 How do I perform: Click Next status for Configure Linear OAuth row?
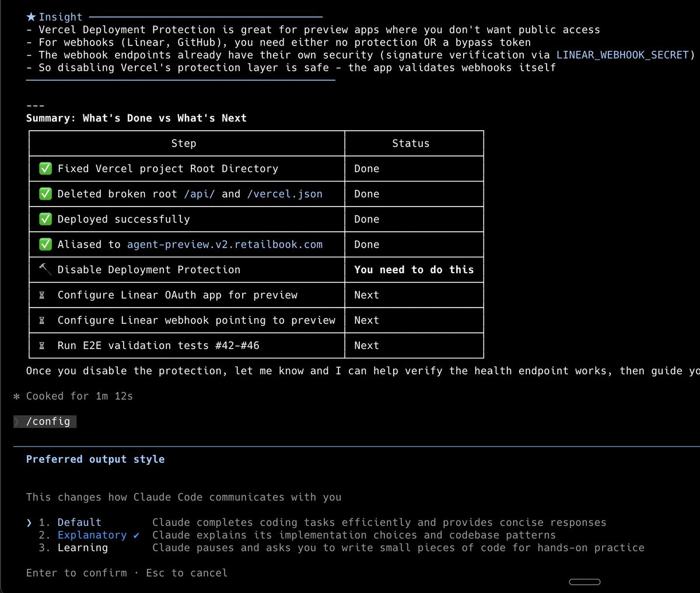(x=367, y=295)
